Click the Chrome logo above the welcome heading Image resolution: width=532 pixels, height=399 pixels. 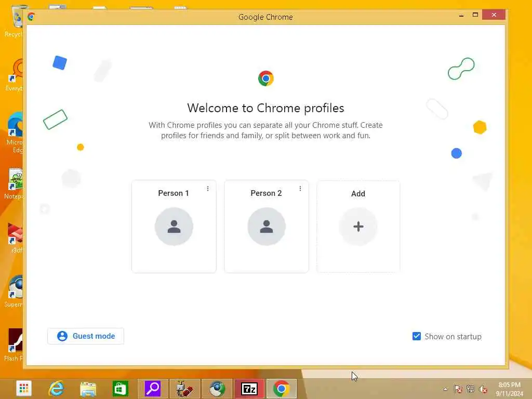pos(265,78)
